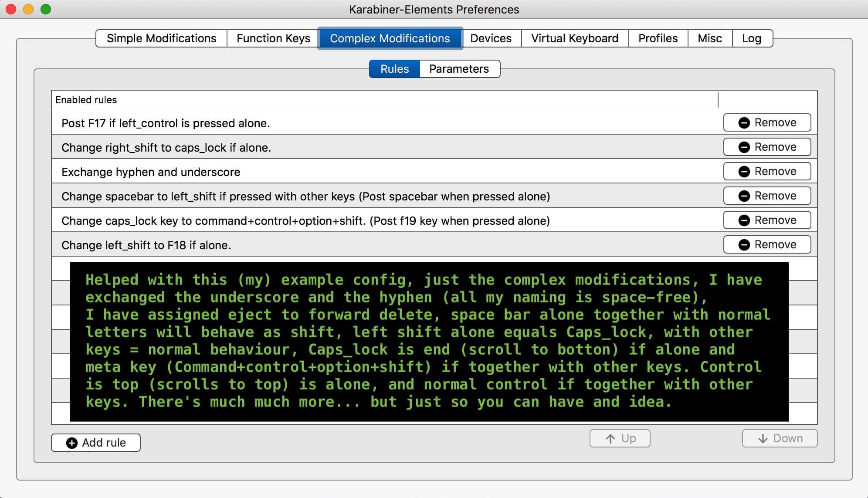Select 'Change left_shift to F18 if alone.' row
This screenshot has width=868, height=498.
(x=434, y=244)
